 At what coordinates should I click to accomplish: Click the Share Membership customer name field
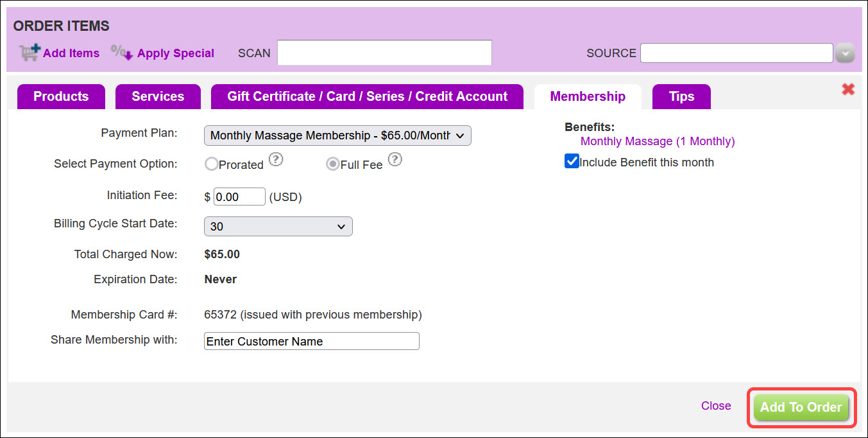tap(311, 341)
